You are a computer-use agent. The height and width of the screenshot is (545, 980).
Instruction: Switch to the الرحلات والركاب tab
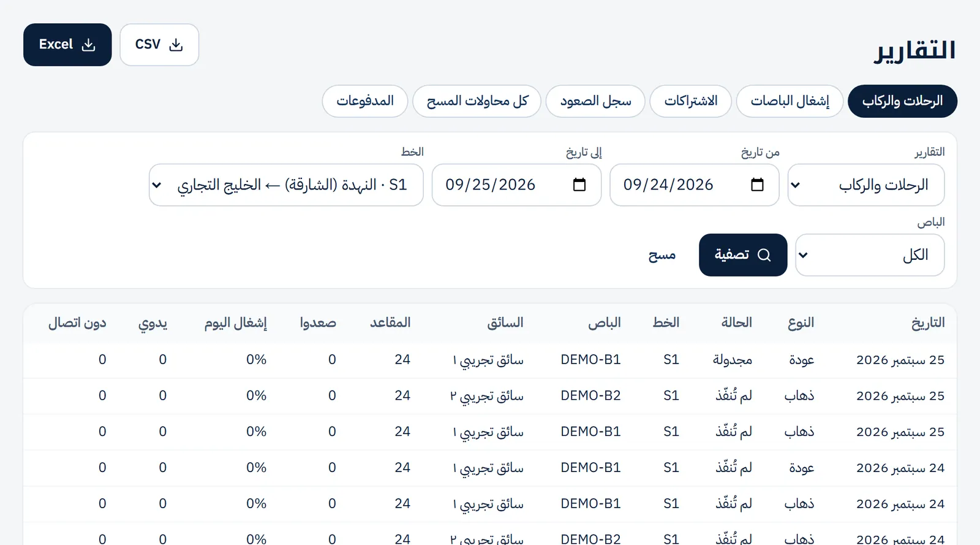pos(902,101)
